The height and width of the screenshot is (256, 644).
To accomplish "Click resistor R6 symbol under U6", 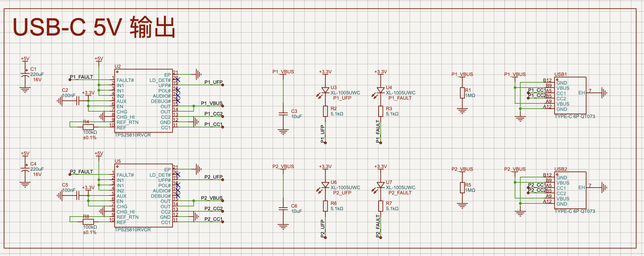I will tap(325, 206).
